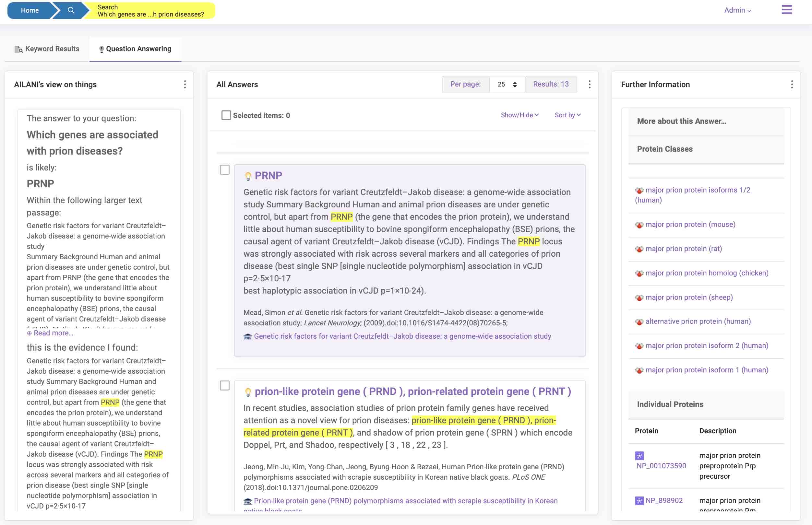This screenshot has height=525, width=812.
Task: Check the PRNP answer checkbox
Action: pos(224,169)
